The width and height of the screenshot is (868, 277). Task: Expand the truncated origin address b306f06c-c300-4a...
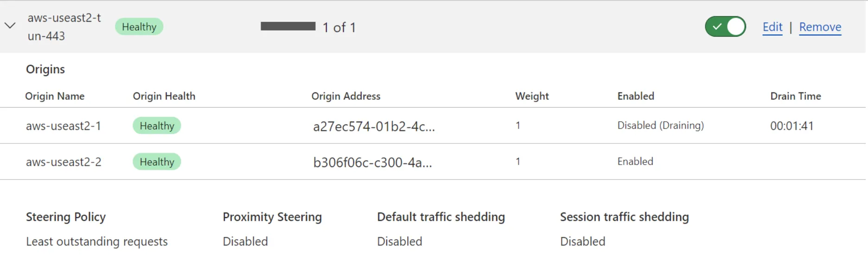click(373, 162)
